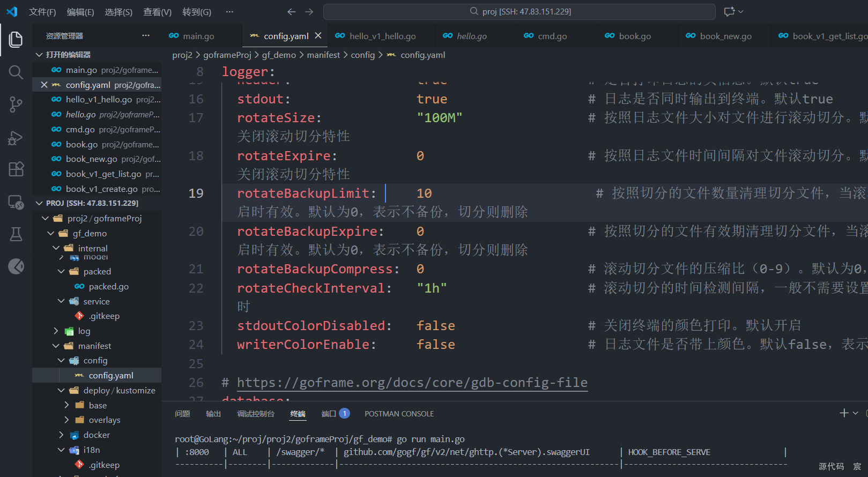868x477 pixels.
Task: Open the 查看(V) menu
Action: click(157, 12)
